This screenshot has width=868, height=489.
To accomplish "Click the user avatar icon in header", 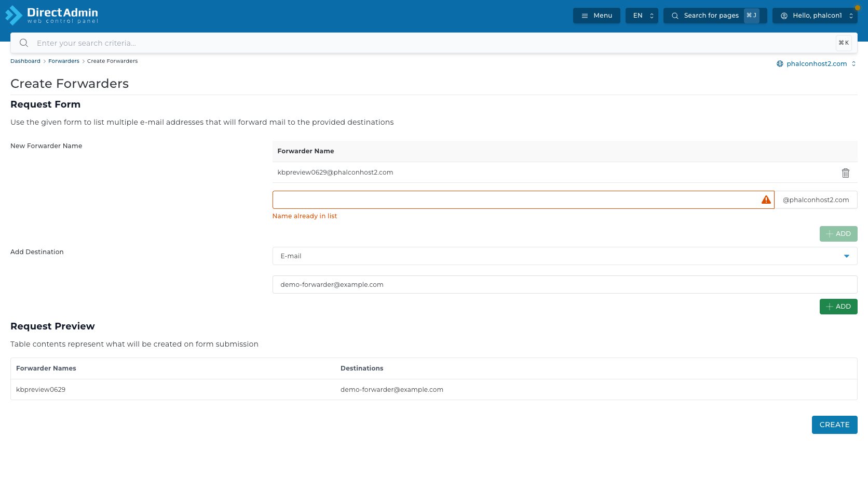I will click(x=784, y=16).
